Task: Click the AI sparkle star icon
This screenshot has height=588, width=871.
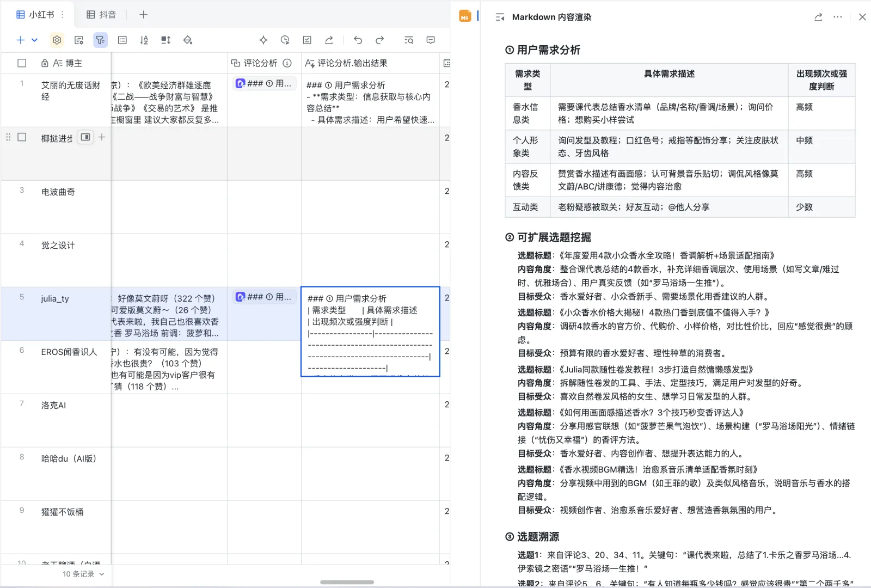Action: (x=263, y=40)
